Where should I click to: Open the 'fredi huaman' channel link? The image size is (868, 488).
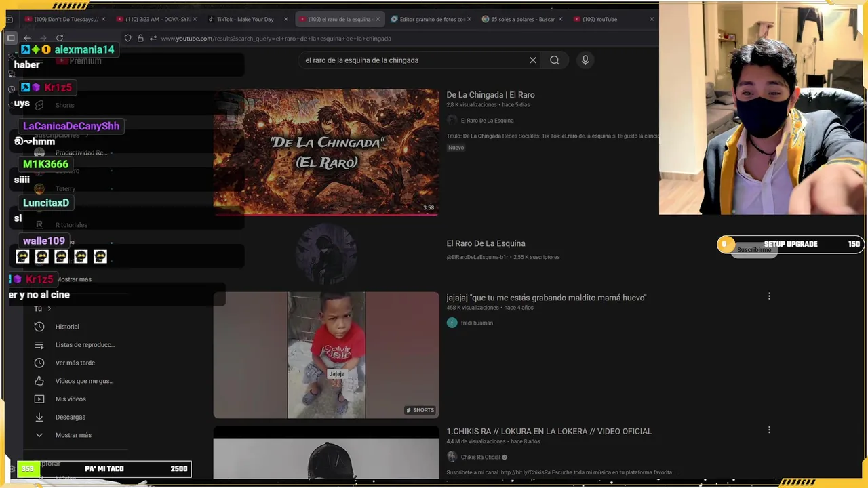point(477,323)
